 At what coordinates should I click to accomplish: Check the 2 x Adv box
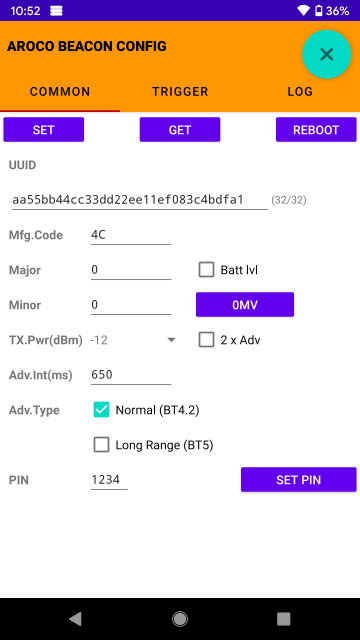point(207,340)
